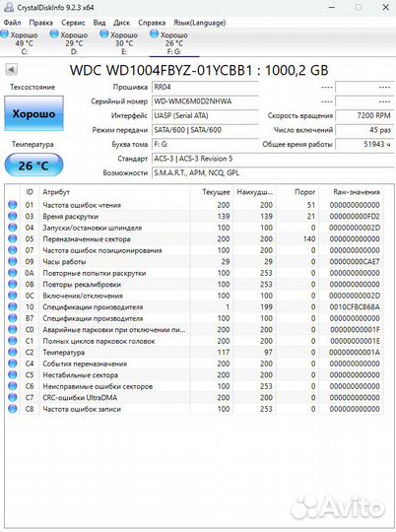The image size is (396, 532).
Task: Click threshold value 140 for Переназначенные сектора
Action: pyautogui.click(x=309, y=238)
